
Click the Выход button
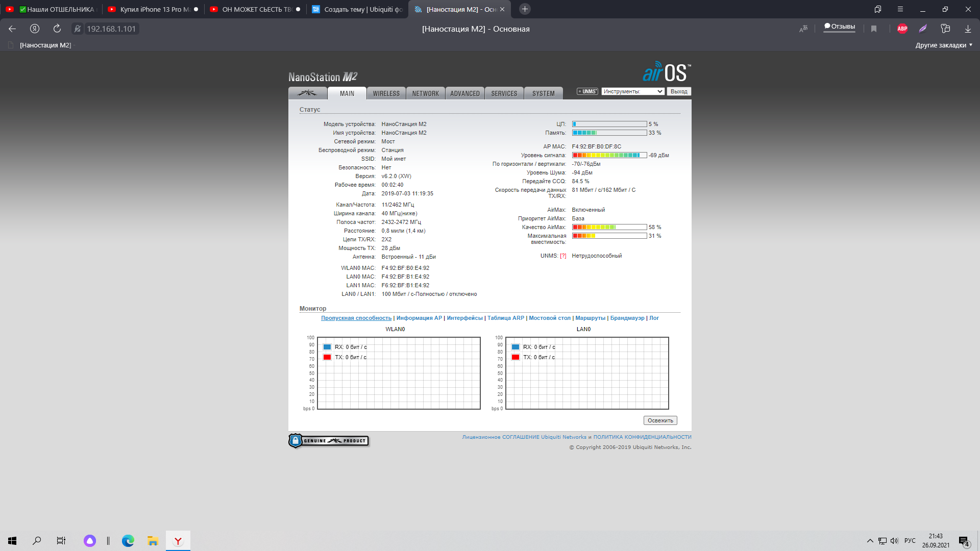click(679, 91)
